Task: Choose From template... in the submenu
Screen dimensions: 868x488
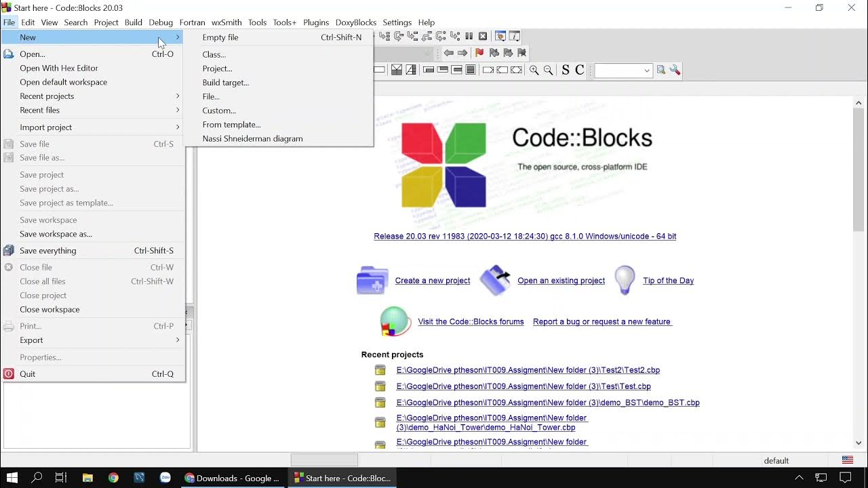Action: tap(279, 125)
